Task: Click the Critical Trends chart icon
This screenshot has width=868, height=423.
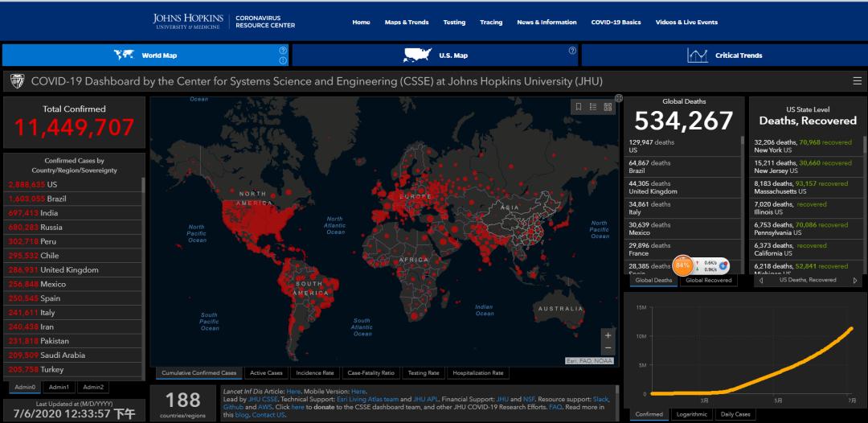Action: click(x=698, y=55)
